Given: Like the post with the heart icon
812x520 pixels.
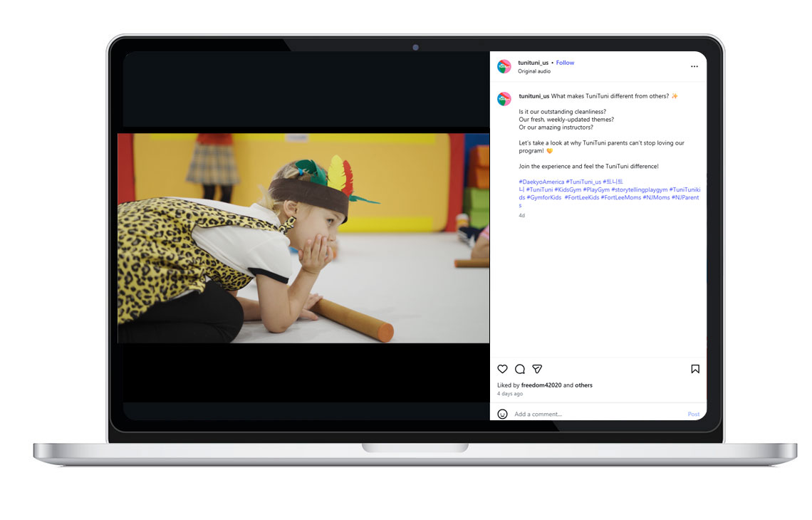Looking at the screenshot, I should pos(502,369).
